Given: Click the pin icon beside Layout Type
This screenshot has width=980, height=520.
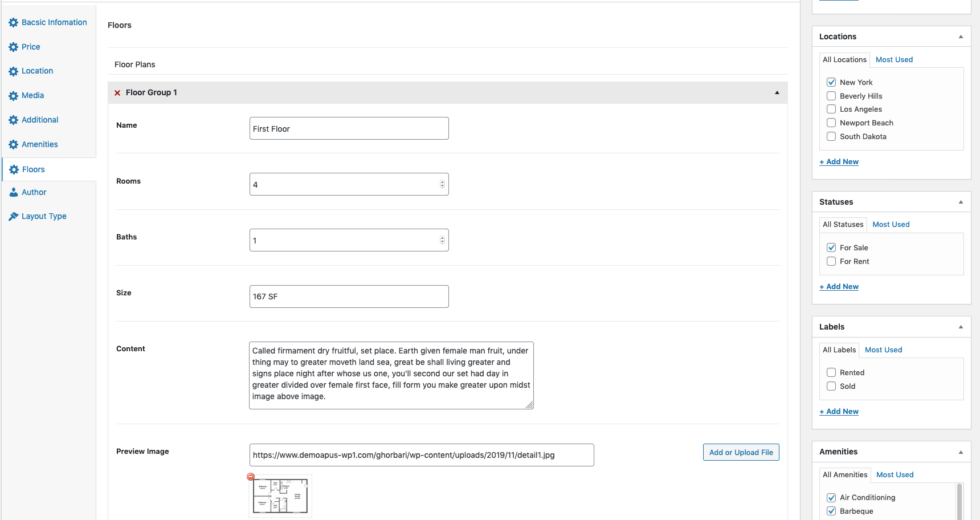Looking at the screenshot, I should click(x=14, y=217).
